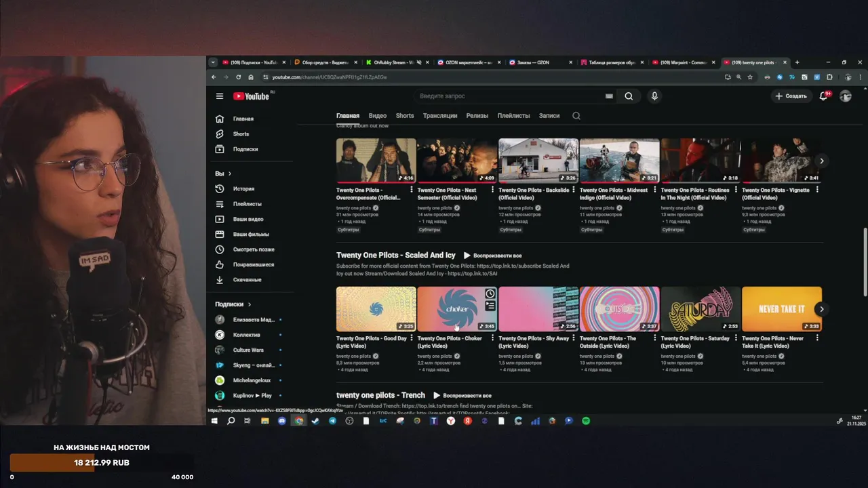
Task: Open Spotify from the Windows taskbar
Action: [x=586, y=421]
